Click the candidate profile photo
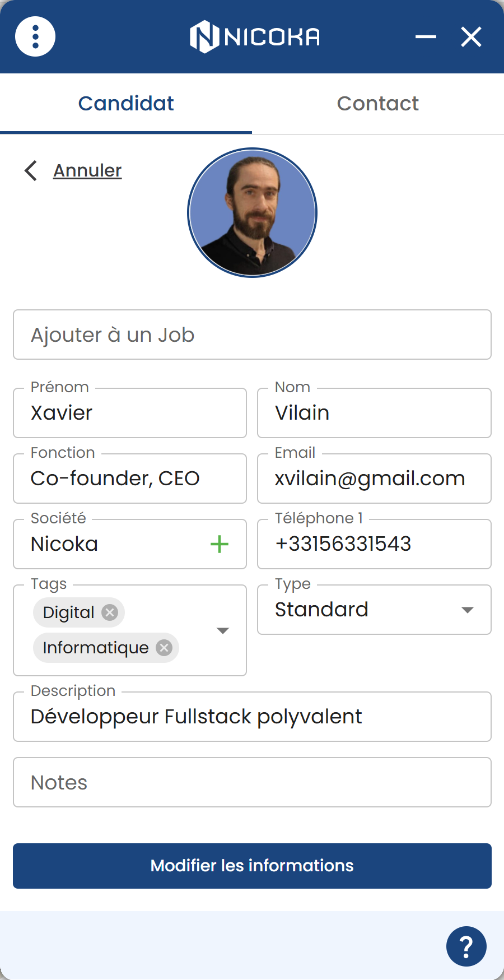 point(253,212)
